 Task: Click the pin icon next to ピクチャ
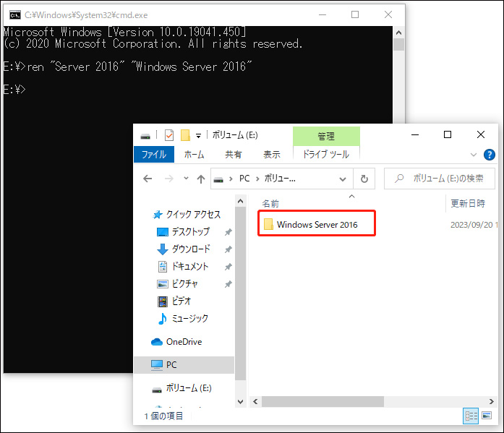228,284
